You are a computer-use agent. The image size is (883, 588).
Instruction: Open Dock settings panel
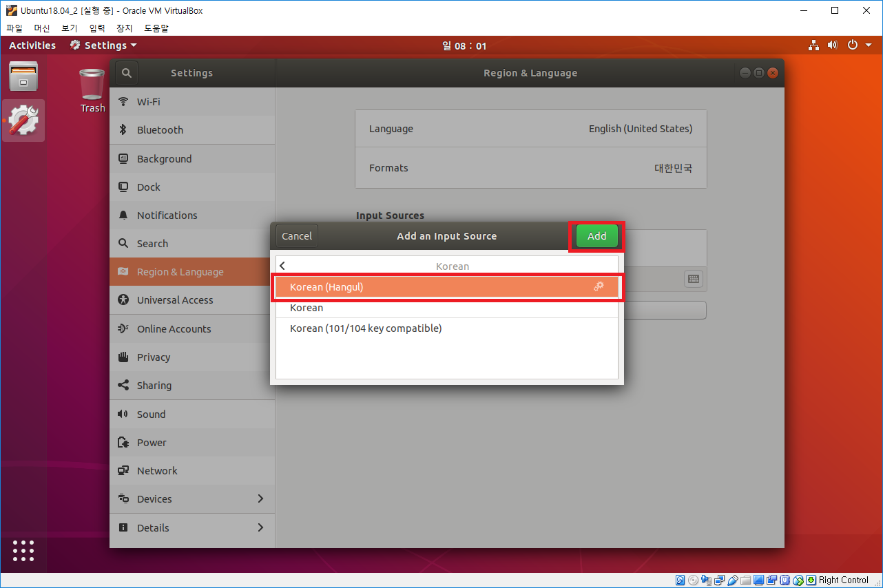click(x=192, y=187)
